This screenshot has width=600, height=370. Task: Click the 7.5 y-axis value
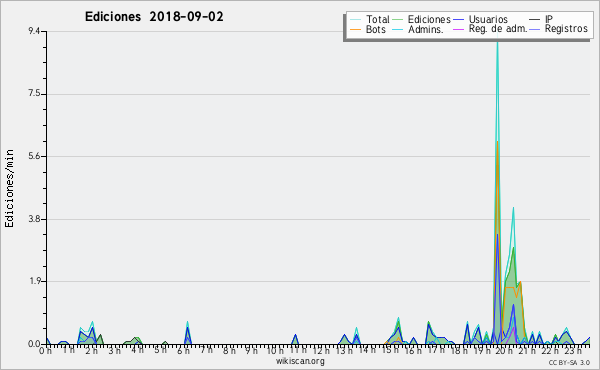(x=34, y=94)
